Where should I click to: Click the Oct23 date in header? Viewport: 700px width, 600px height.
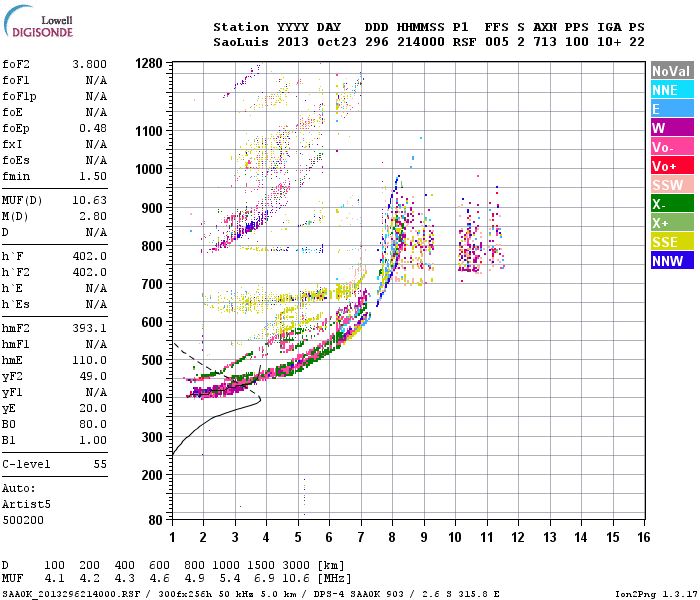point(337,42)
